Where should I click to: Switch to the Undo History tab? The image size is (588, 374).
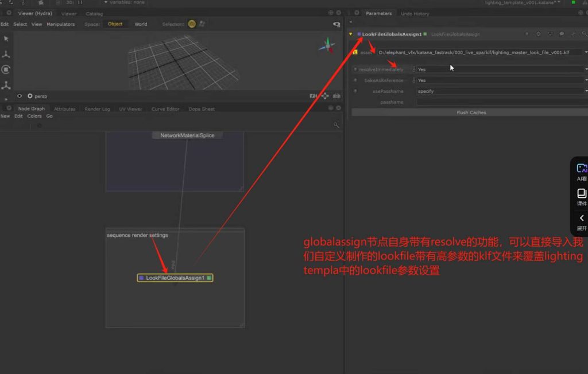click(x=415, y=13)
